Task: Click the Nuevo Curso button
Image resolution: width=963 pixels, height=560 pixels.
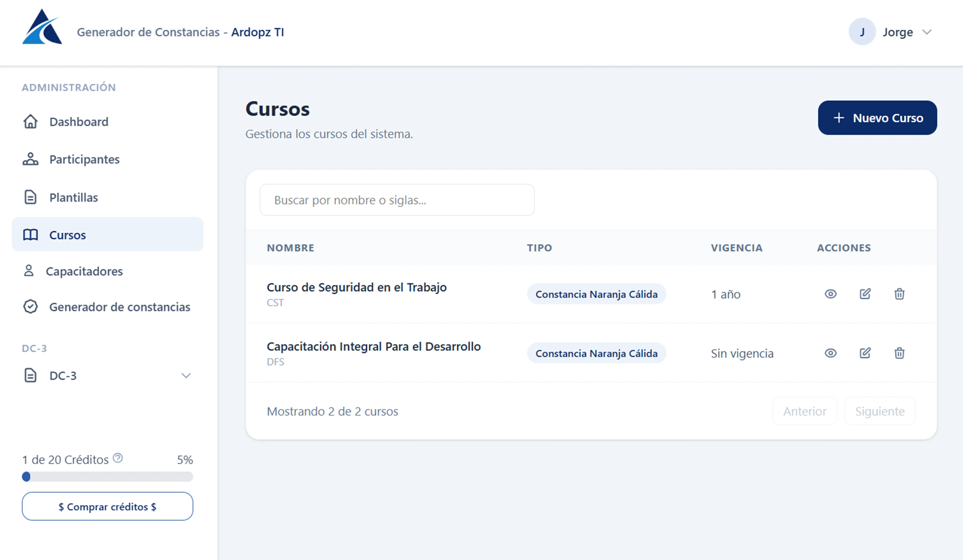Action: (877, 118)
